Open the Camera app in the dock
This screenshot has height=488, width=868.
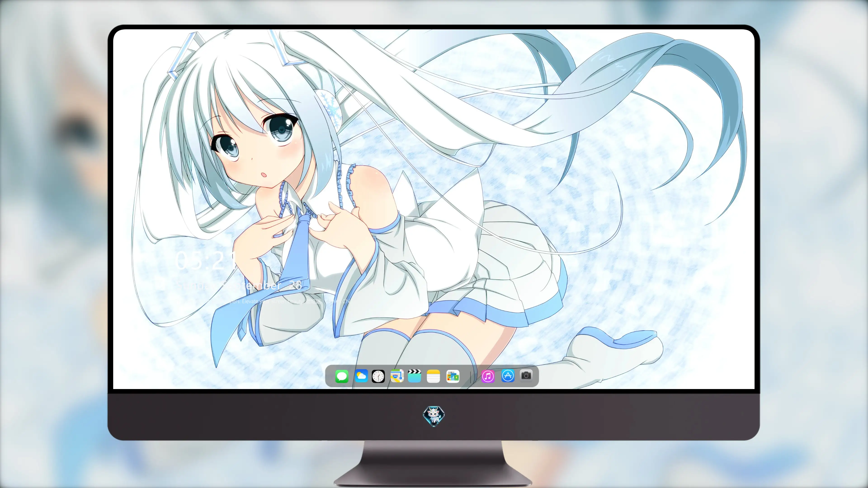(526, 375)
